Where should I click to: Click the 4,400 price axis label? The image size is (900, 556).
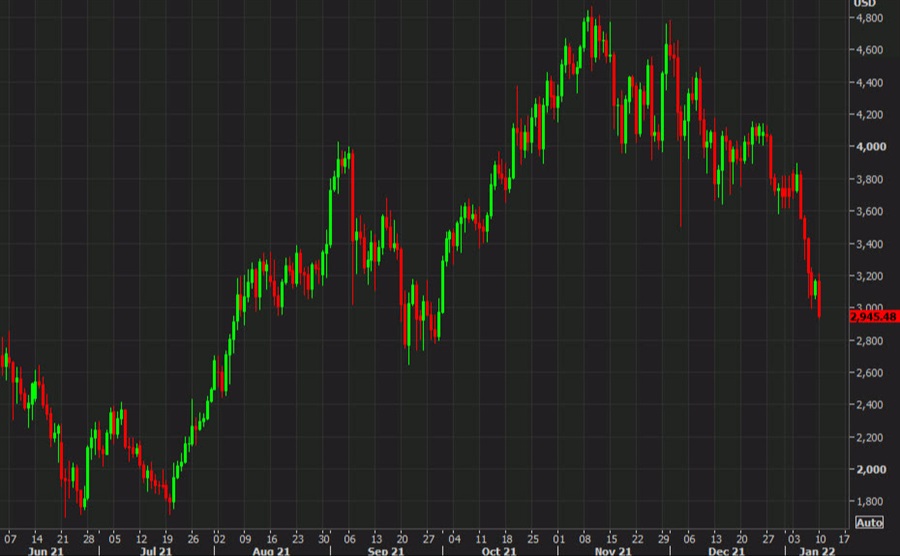(x=866, y=83)
